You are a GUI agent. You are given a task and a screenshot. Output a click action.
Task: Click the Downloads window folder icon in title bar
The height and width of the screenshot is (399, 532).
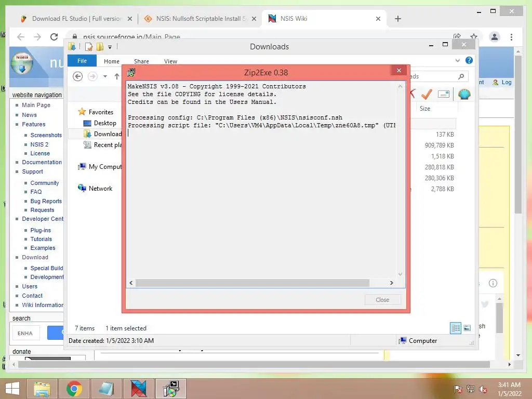(72, 46)
